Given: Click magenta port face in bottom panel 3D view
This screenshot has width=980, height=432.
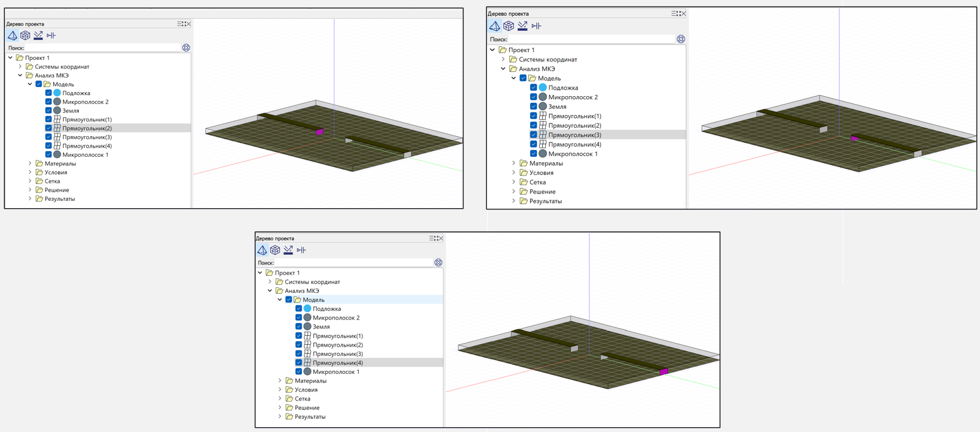Looking at the screenshot, I should point(664,371).
